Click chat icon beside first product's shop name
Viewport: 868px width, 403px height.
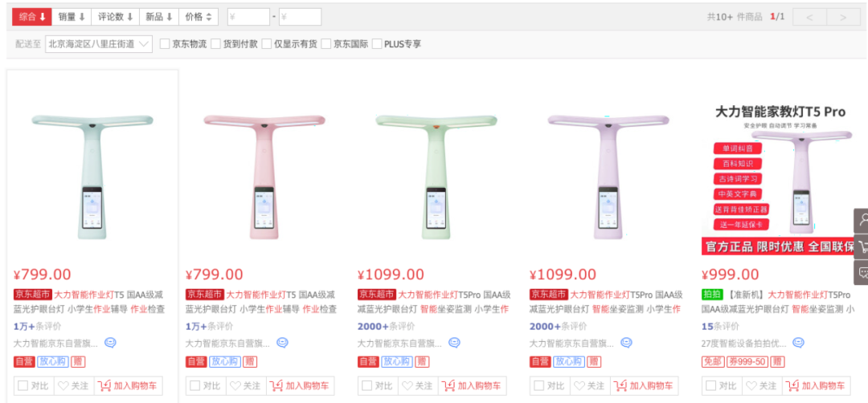110,344
